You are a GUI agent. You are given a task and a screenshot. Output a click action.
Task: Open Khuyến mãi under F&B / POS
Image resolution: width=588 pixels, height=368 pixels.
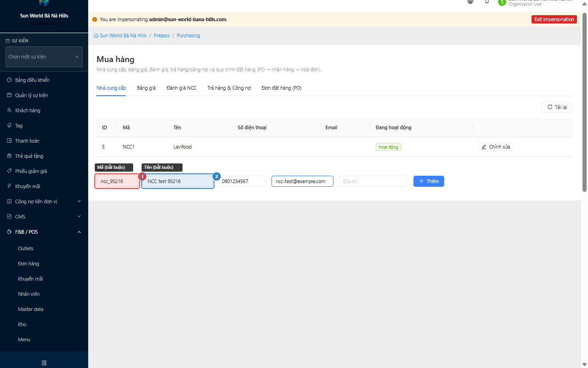click(30, 279)
